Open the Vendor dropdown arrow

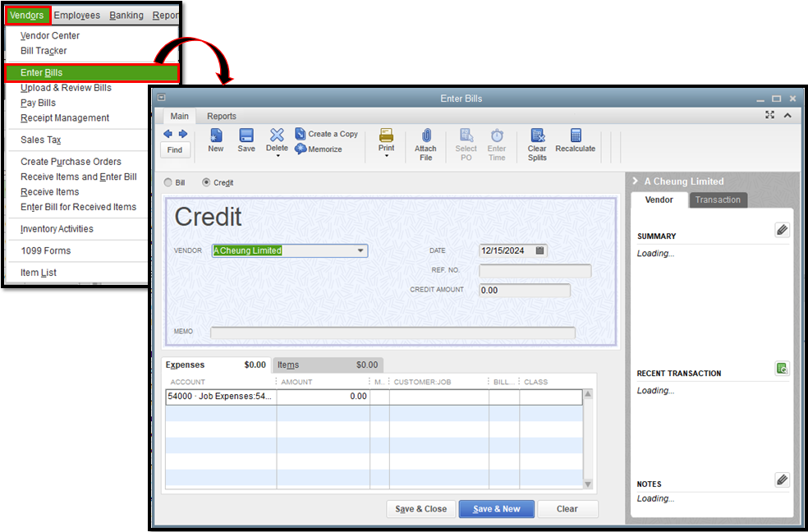[360, 250]
